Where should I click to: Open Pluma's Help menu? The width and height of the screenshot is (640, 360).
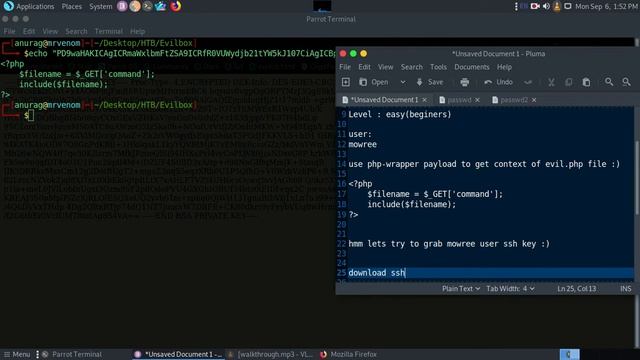click(504, 67)
